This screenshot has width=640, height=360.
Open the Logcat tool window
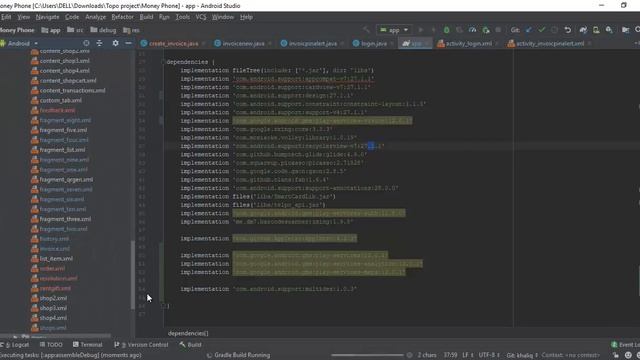[x=16, y=344]
